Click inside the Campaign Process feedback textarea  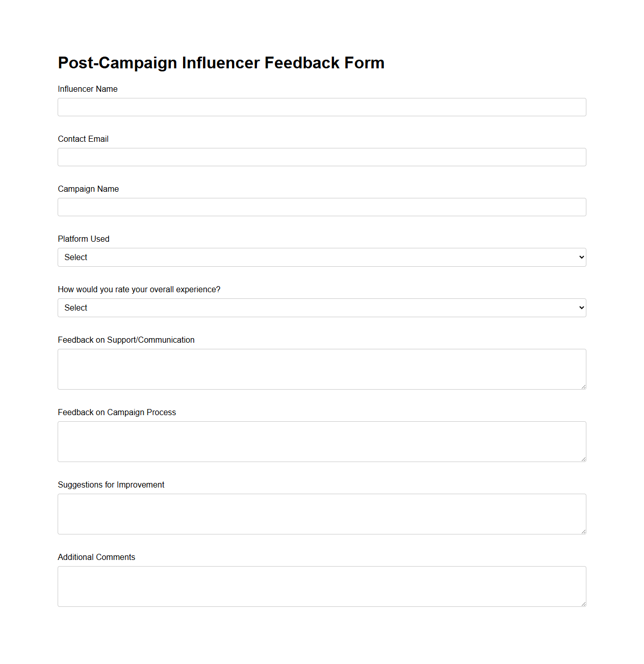coord(321,441)
